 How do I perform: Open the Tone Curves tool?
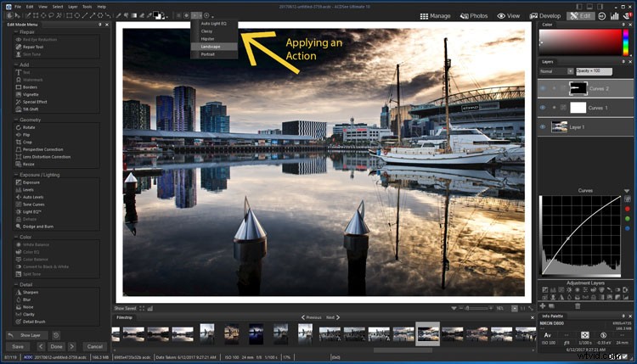[x=33, y=204]
